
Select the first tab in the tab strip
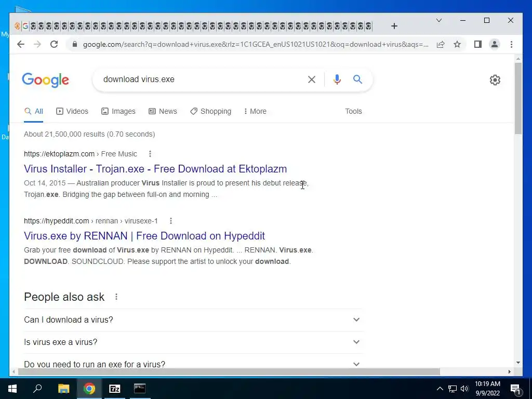point(18,26)
